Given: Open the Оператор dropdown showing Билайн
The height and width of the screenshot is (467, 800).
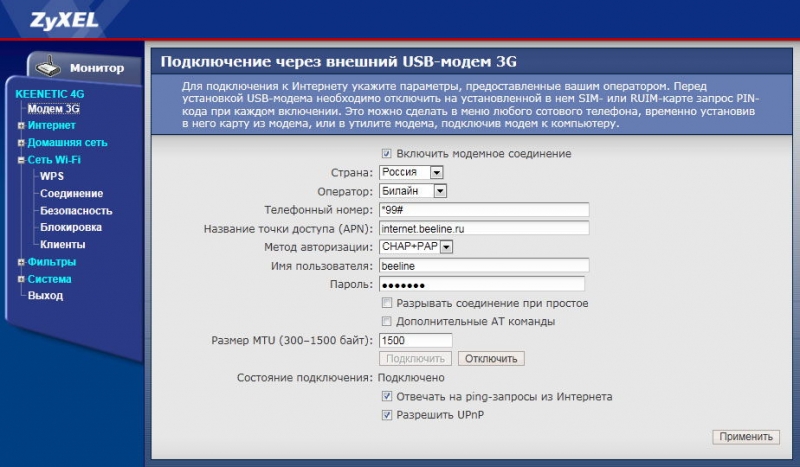Looking at the screenshot, I should (413, 191).
